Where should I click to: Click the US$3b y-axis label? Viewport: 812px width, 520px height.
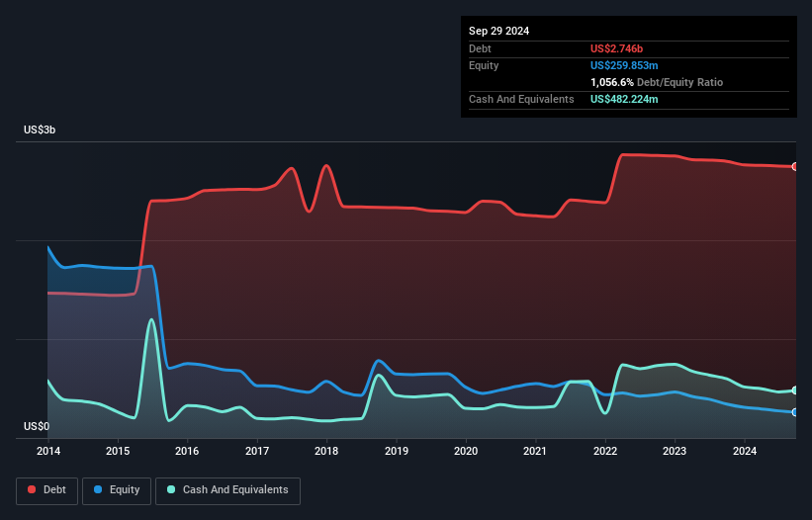click(40, 130)
